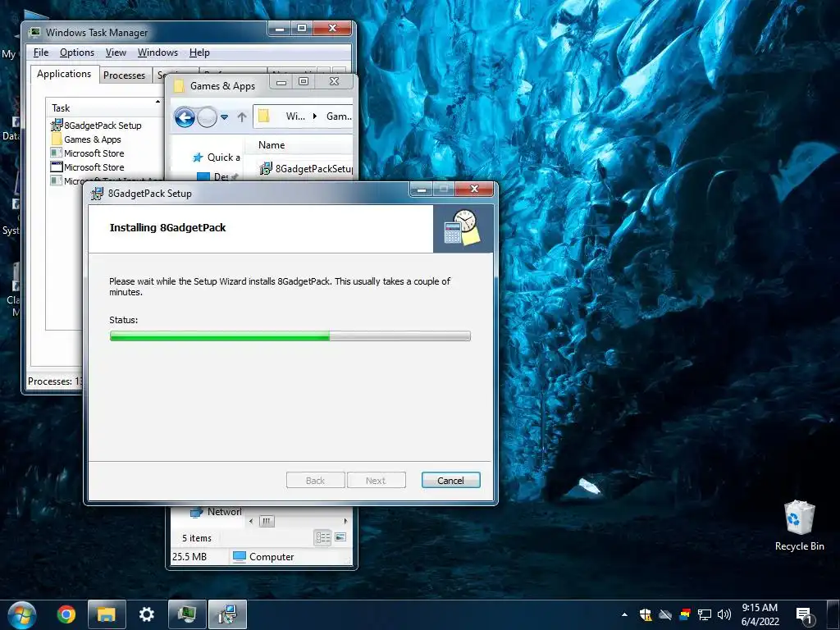Screen dimensions: 840x630
Task: Open Task Manager File menu
Action: pos(41,52)
